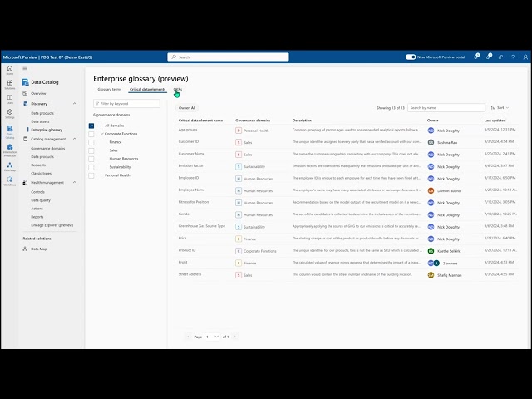Open Solutions in the left rail
The height and width of the screenshot is (399, 532).
[x=10, y=85]
